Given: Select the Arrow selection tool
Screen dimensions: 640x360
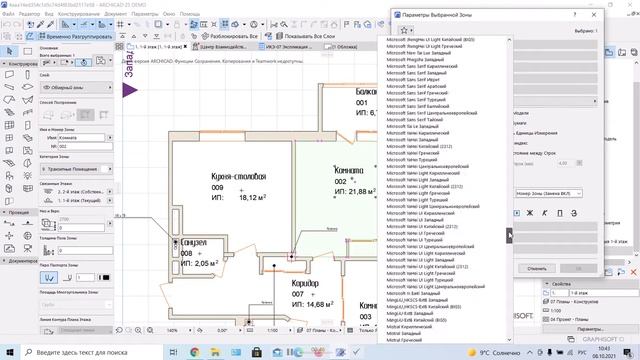Looking at the screenshot, I should [x=10, y=51].
